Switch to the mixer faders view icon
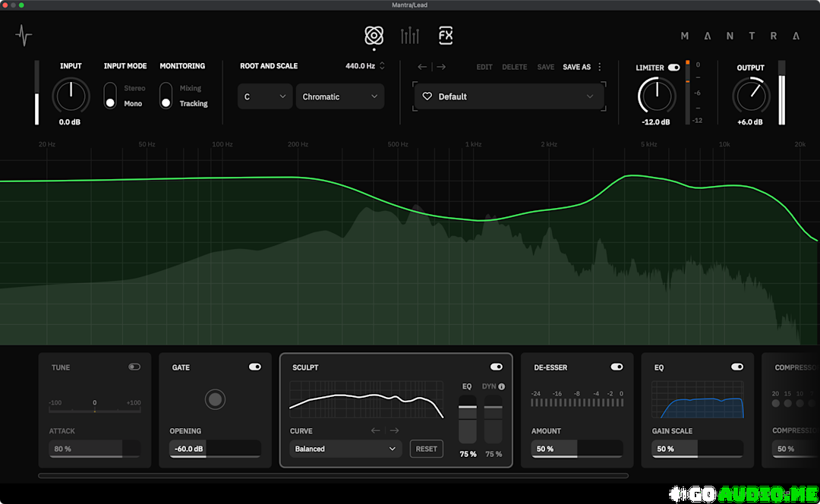Viewport: 820px width, 504px height. [x=410, y=35]
